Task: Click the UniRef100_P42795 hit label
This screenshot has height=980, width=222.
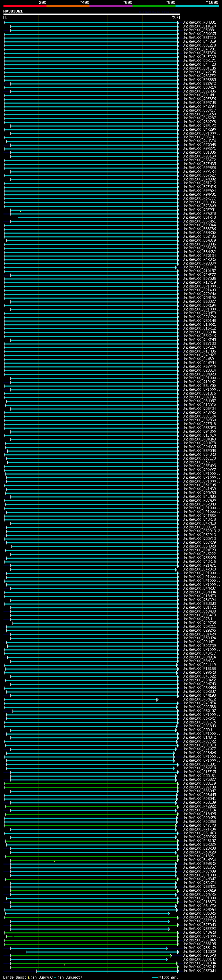Action: 199,72
